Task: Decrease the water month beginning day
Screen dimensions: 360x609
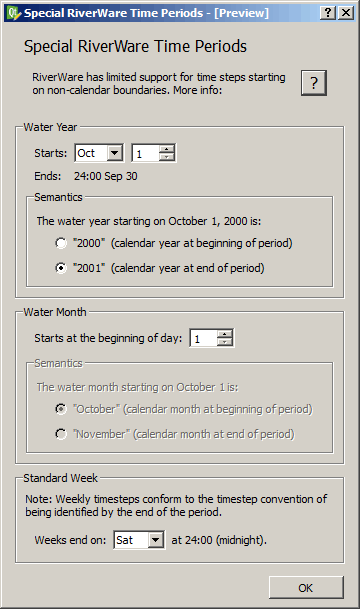Action: click(x=225, y=342)
